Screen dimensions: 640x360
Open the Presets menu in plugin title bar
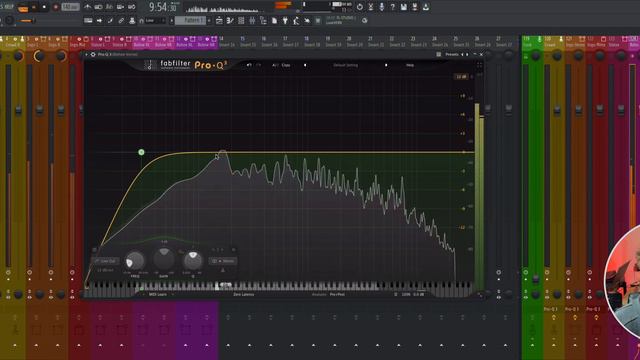451,54
